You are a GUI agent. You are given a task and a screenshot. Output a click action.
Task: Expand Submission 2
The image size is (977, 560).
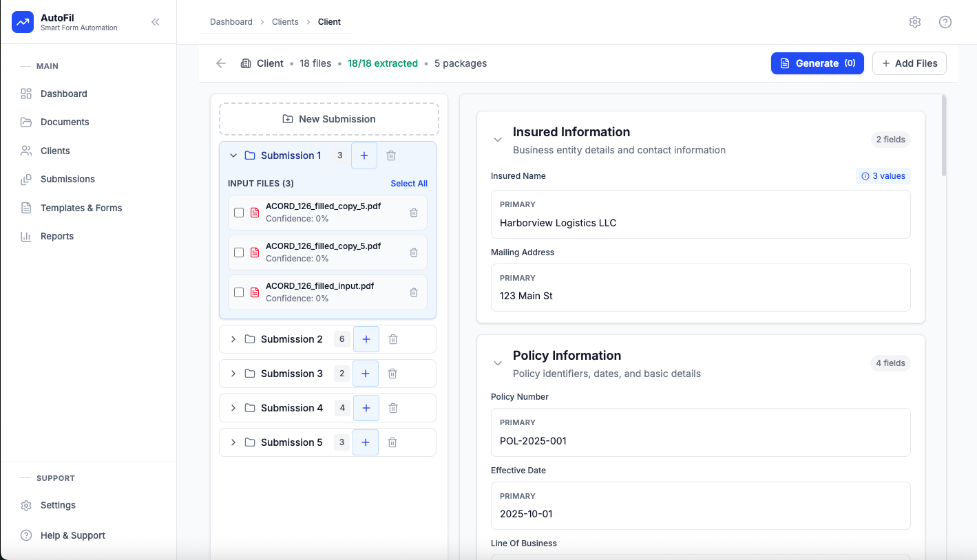234,338
